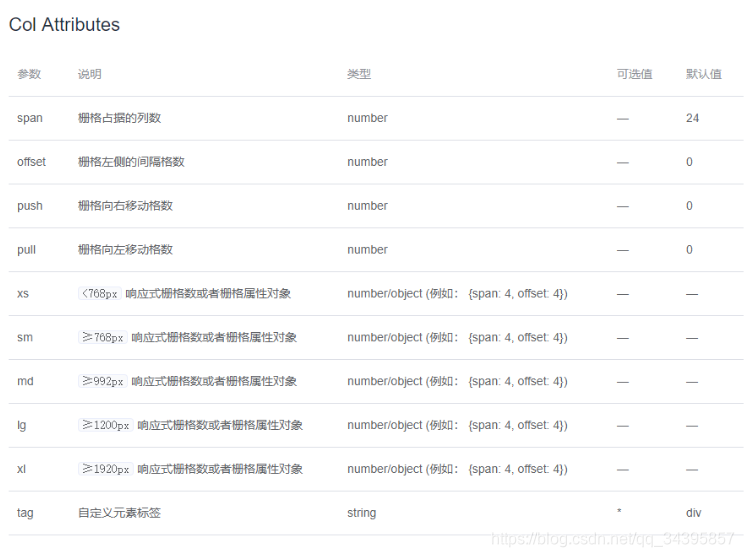This screenshot has width=744, height=557.
Task: Select the '可选值' column header
Action: coord(634,74)
